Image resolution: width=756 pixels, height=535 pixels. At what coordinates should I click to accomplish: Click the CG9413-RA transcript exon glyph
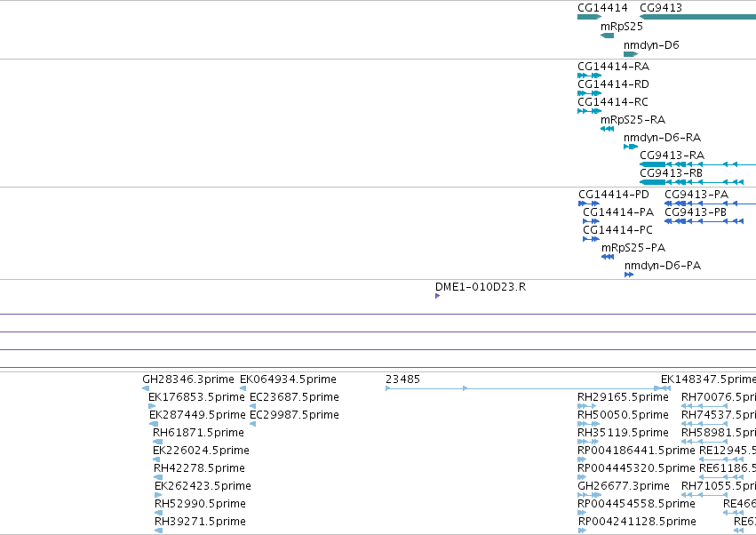(x=653, y=164)
